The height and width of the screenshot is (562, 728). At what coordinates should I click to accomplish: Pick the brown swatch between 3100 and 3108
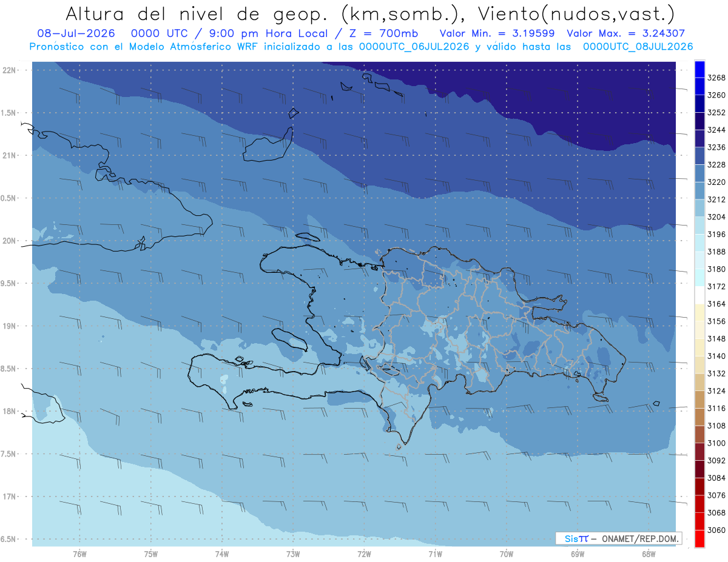pyautogui.click(x=699, y=434)
